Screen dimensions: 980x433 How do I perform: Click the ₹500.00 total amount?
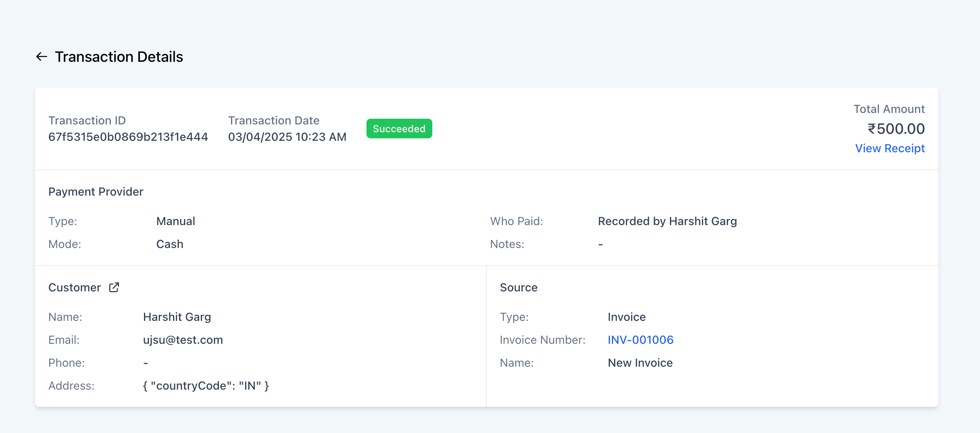(x=896, y=129)
